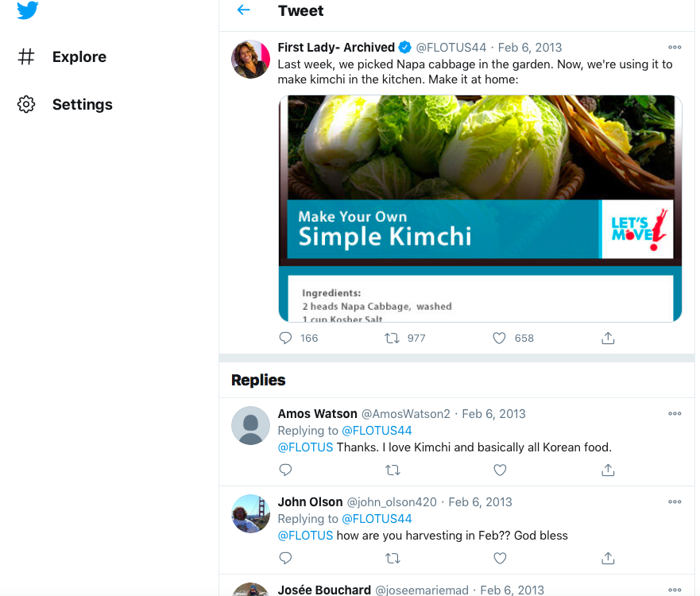Like Amos Watson's reply
This screenshot has height=596, width=700.
click(x=500, y=470)
